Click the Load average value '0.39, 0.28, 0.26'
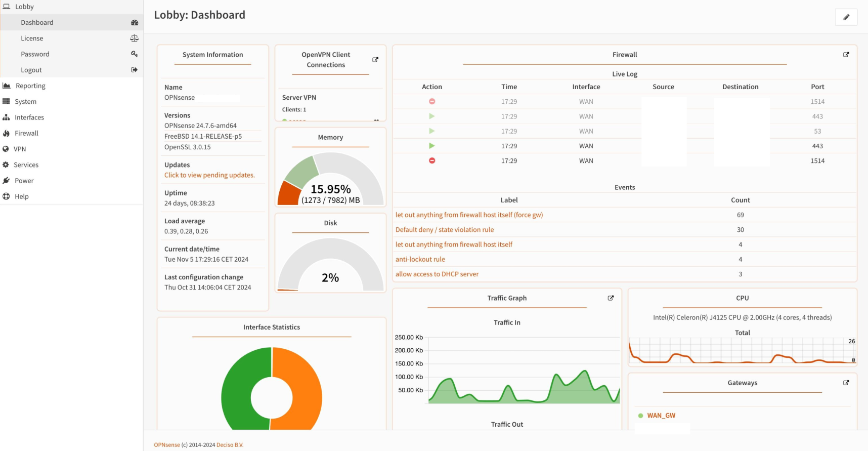868x451 pixels. (186, 231)
